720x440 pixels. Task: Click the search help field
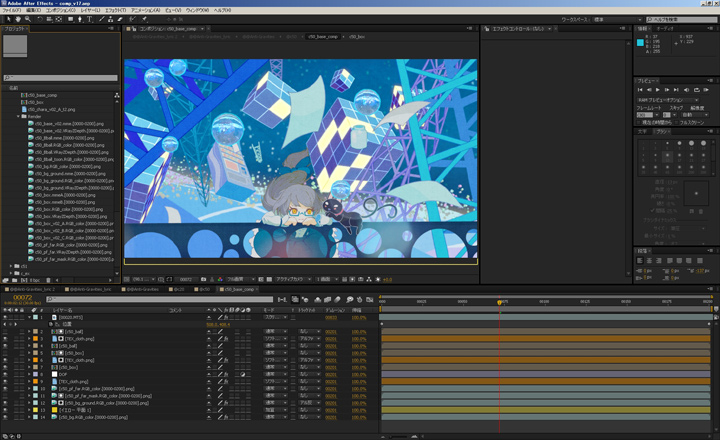681,20
